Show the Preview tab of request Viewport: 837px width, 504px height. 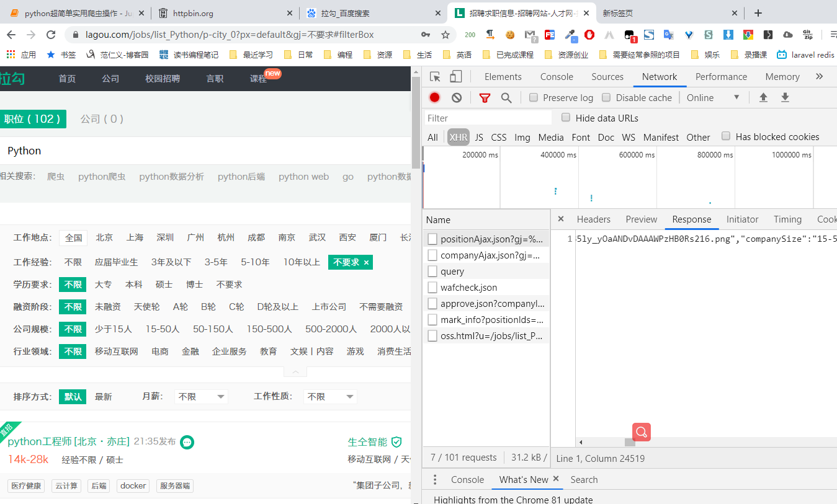point(641,219)
